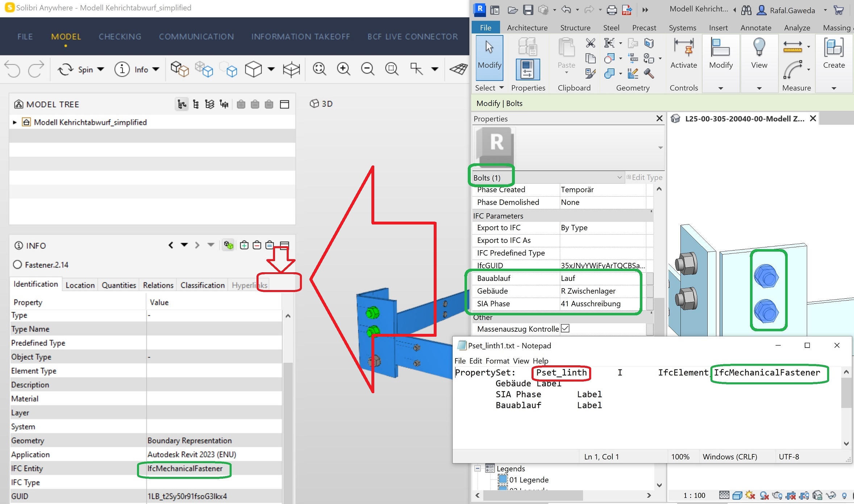
Task: Click the Revit Properties palette icon
Action: tap(528, 69)
